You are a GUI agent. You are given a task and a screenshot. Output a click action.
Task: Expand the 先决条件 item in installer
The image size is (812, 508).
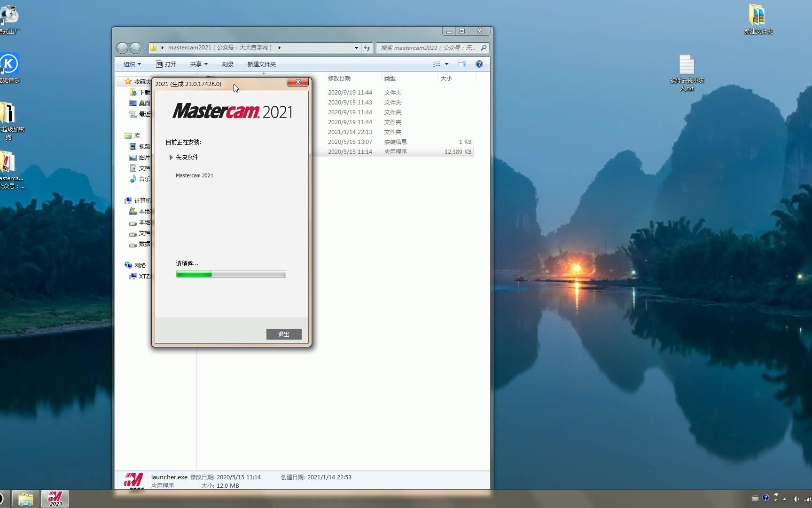171,157
